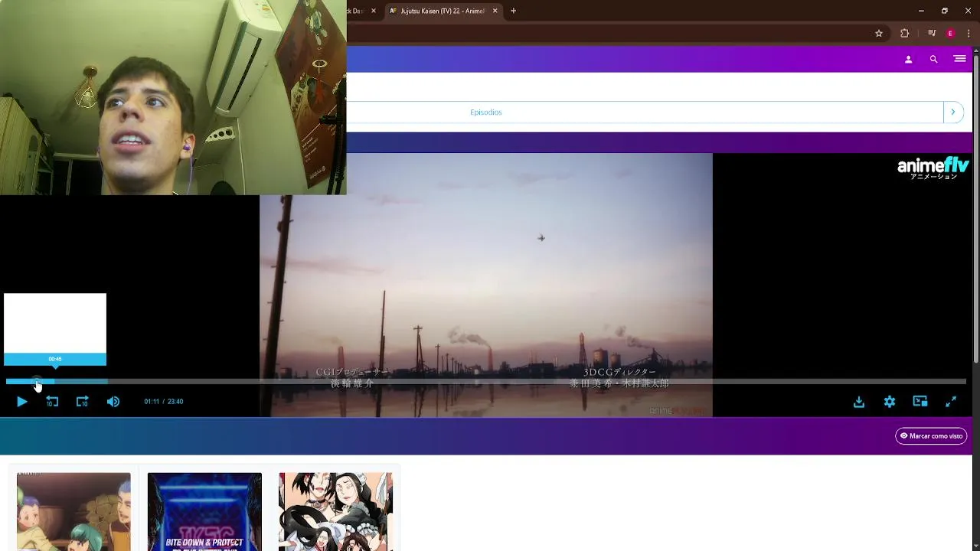980x551 pixels.
Task: Bookmark this page with star icon
Action: point(879,34)
